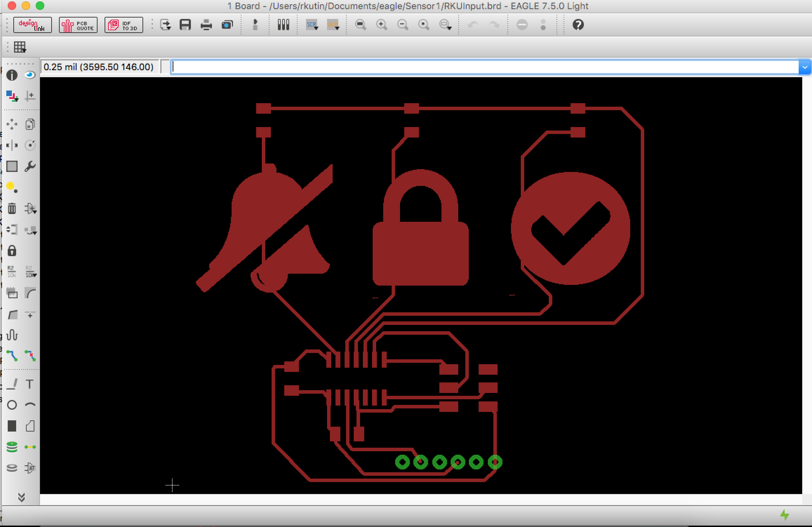The height and width of the screenshot is (527, 812).
Task: Select the Route tool
Action: pos(12,356)
